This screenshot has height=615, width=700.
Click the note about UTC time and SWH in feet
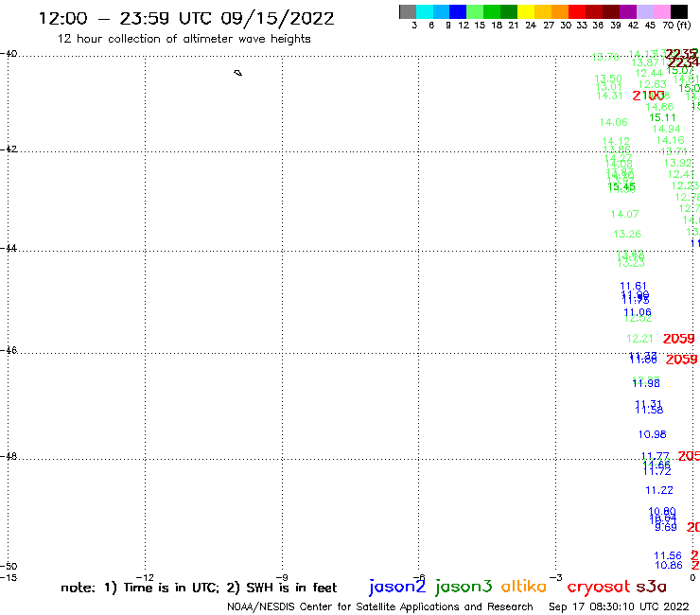click(199, 588)
